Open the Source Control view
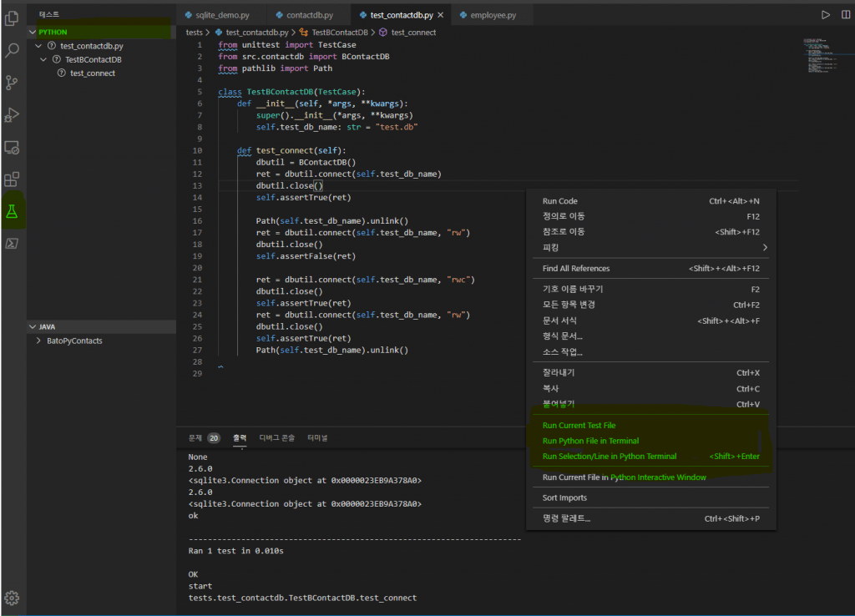 [13, 82]
